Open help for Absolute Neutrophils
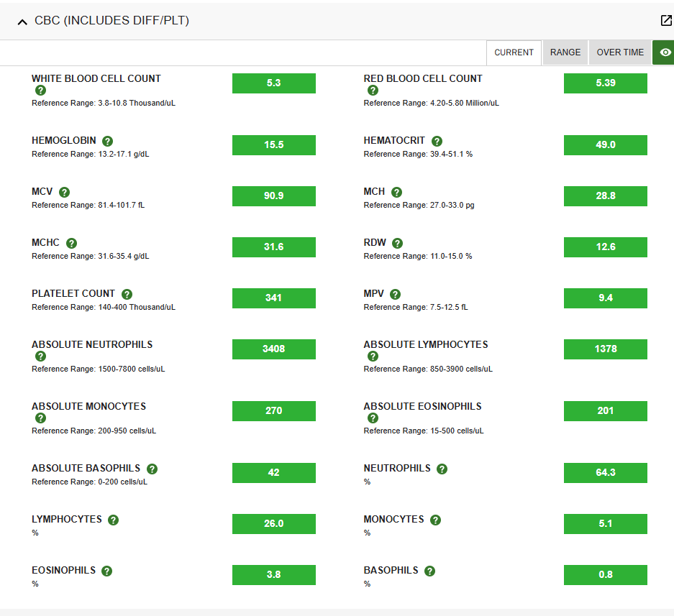The image size is (674, 616). tap(40, 356)
